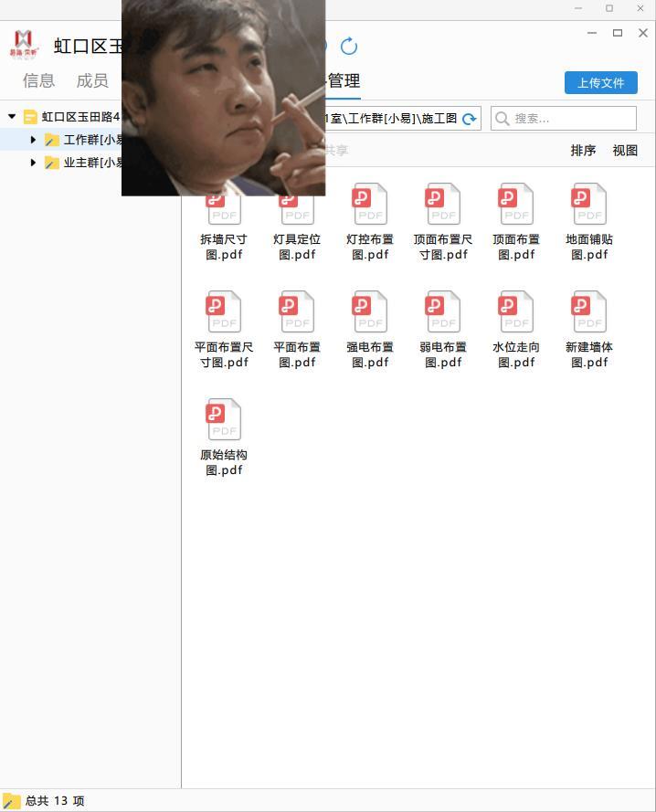Image resolution: width=656 pixels, height=812 pixels.
Task: Open the 地面铺贴图.pdf file icon
Action: (589, 205)
